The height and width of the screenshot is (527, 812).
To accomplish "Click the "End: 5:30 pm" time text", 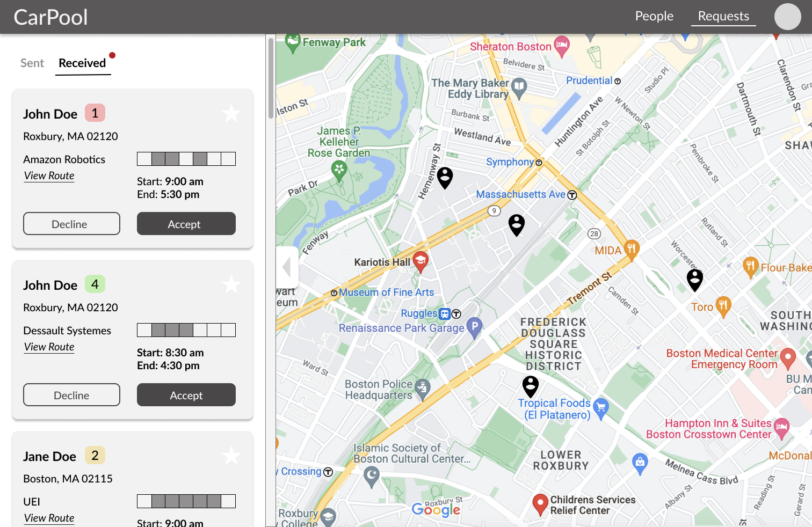I will 168,194.
